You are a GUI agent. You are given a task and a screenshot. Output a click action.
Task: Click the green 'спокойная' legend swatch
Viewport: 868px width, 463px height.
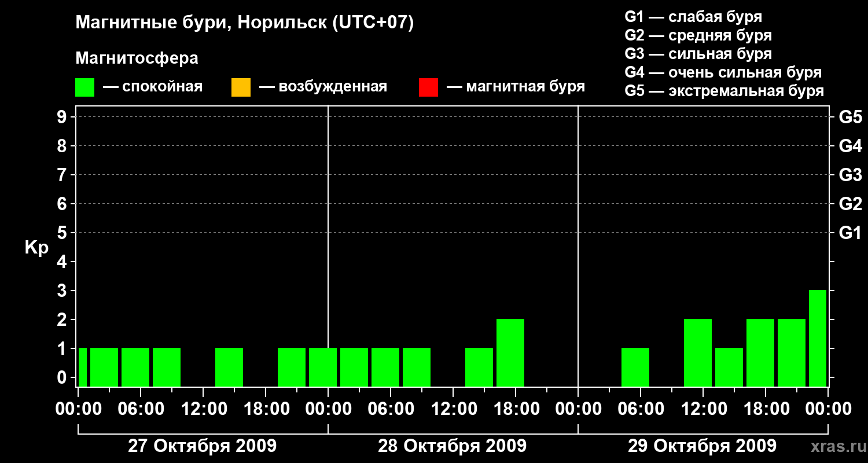84,87
